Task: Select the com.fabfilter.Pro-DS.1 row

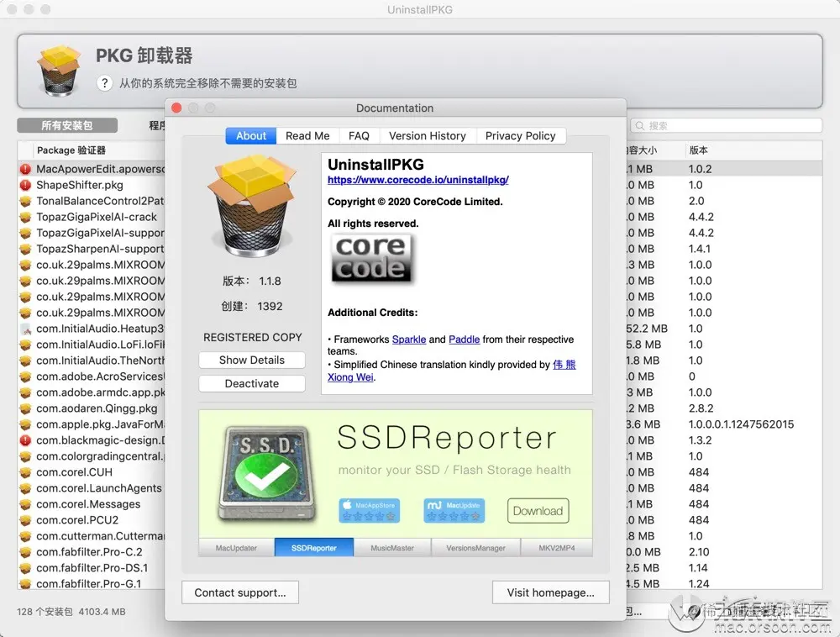Action: click(x=92, y=568)
